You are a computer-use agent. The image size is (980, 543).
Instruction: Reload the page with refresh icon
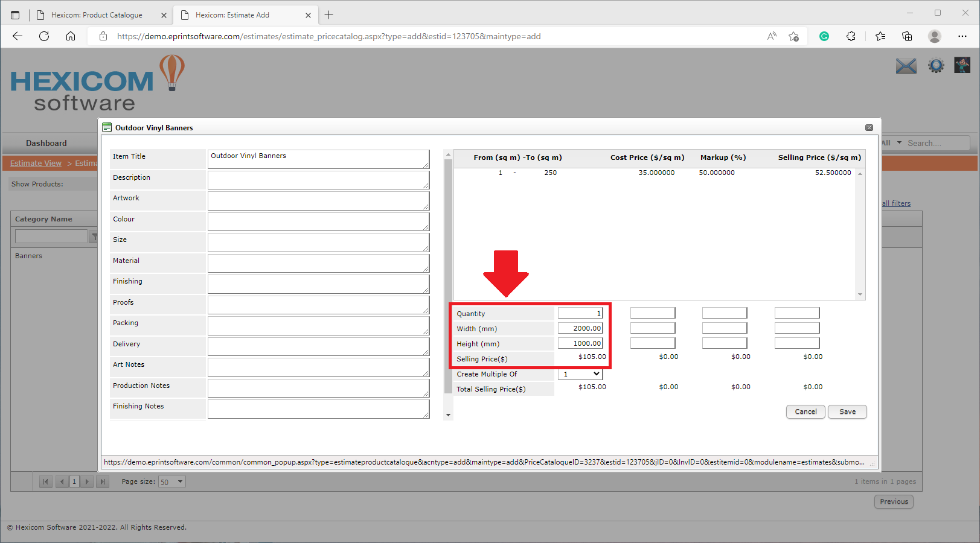pos(44,36)
